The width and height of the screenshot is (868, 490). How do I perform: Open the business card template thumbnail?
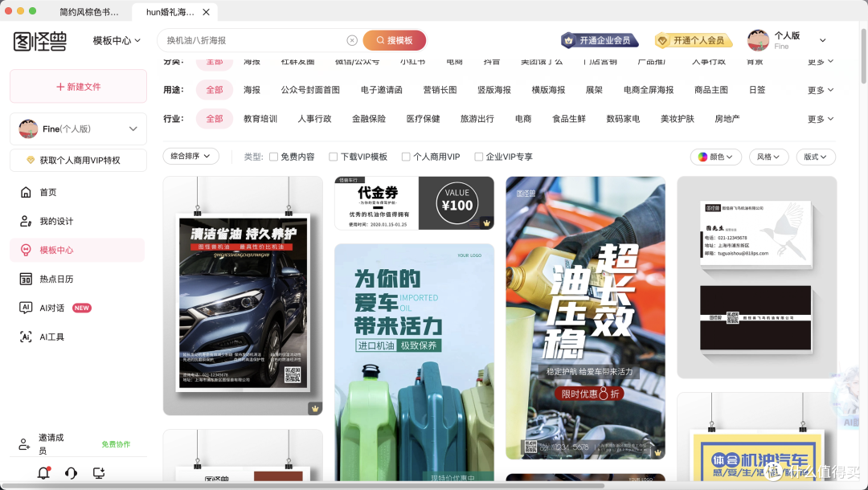pyautogui.click(x=757, y=278)
